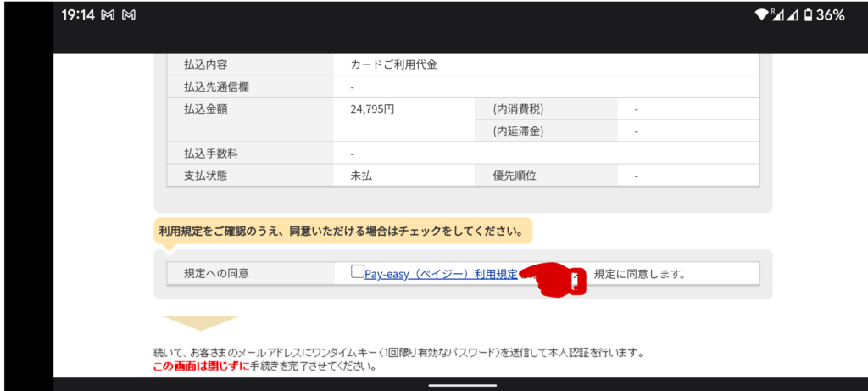
Task: Tap the Wi-Fi status icon
Action: point(762,15)
